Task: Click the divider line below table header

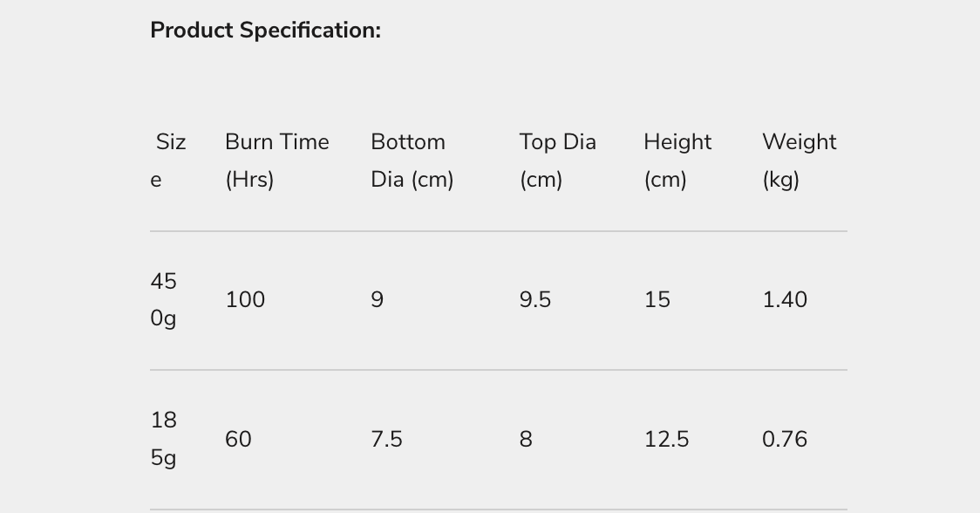Action: [498, 231]
